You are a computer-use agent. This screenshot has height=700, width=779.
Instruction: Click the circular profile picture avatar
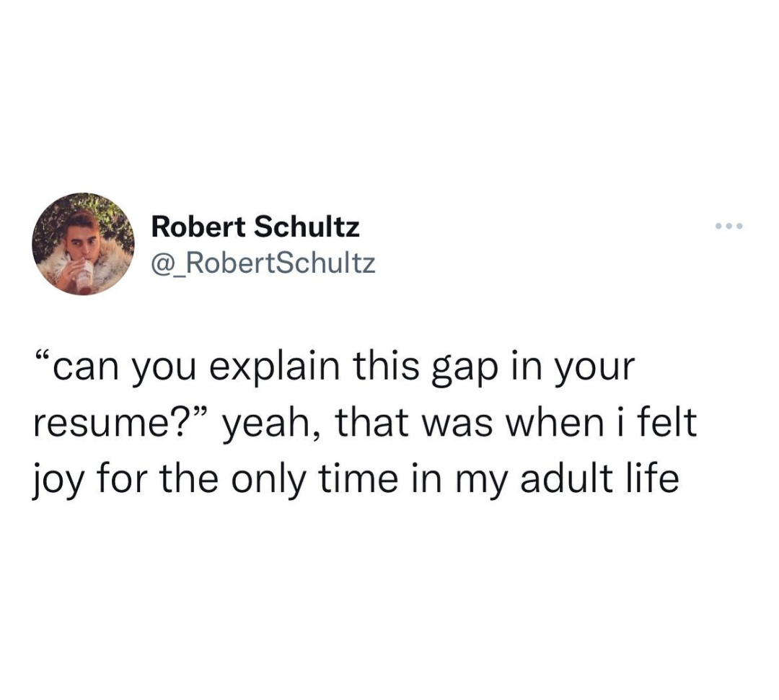[x=84, y=244]
